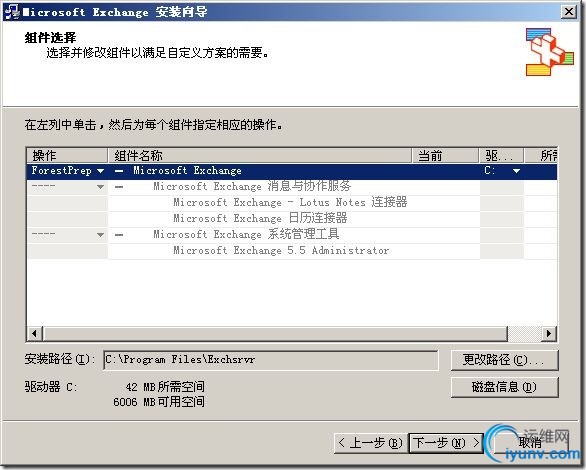
Task: Close the Exchange 安装向导 window
Action: tap(569, 12)
